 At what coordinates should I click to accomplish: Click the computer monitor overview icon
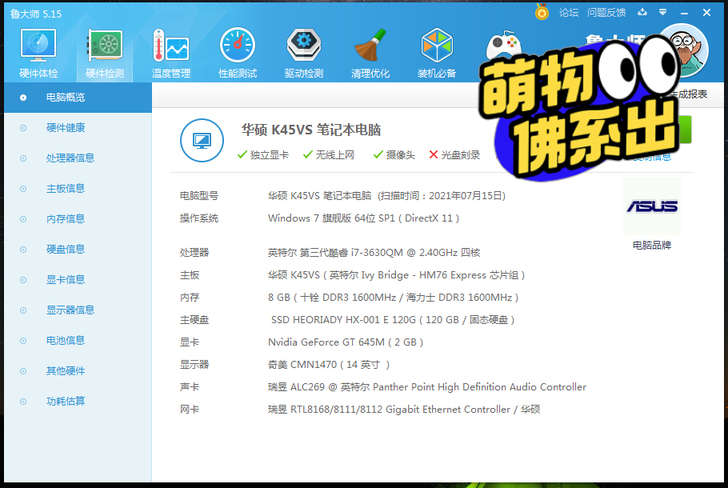click(x=202, y=140)
